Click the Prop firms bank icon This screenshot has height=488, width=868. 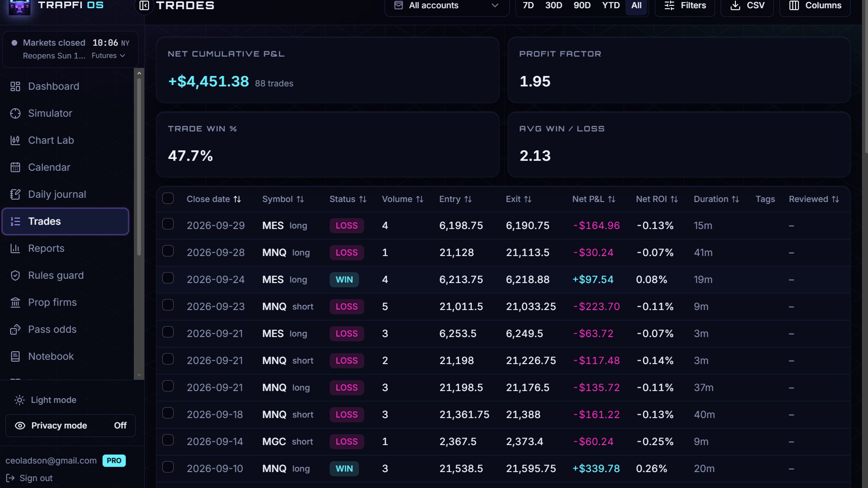[15, 302]
